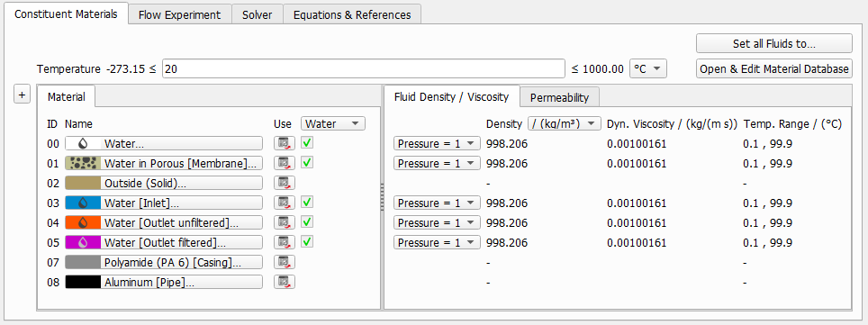
Task: Click the material database icon for Outside (Solid)
Action: click(x=285, y=183)
